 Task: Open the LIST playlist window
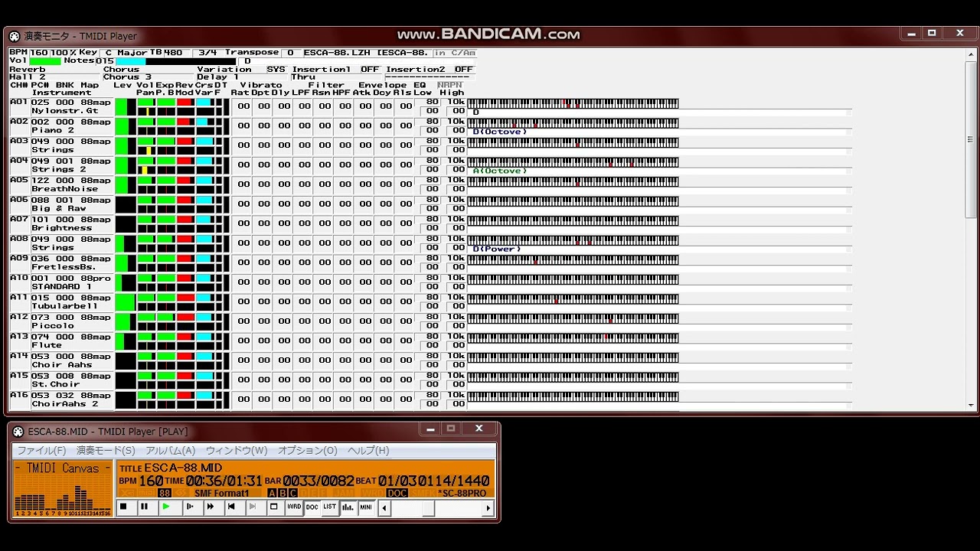[x=329, y=507]
